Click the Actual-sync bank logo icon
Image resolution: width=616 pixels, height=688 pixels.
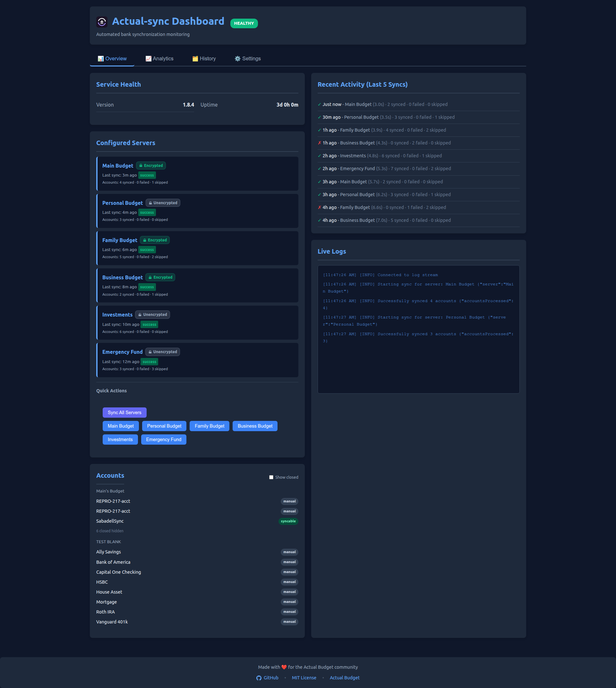point(101,22)
